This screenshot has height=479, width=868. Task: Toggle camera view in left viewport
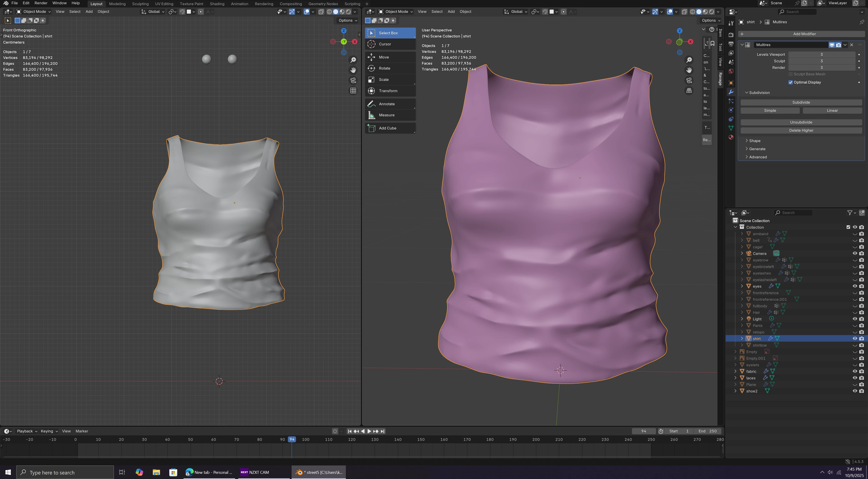click(353, 80)
